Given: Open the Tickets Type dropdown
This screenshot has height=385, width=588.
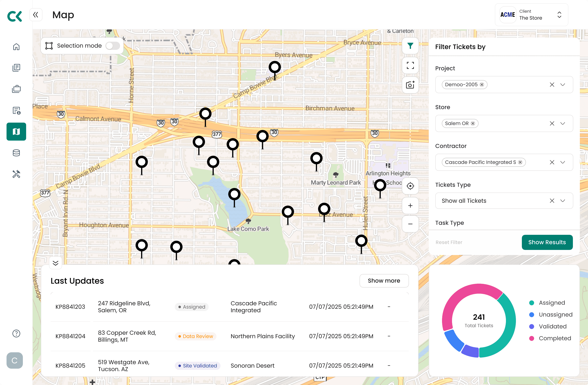Looking at the screenshot, I should 562,200.
